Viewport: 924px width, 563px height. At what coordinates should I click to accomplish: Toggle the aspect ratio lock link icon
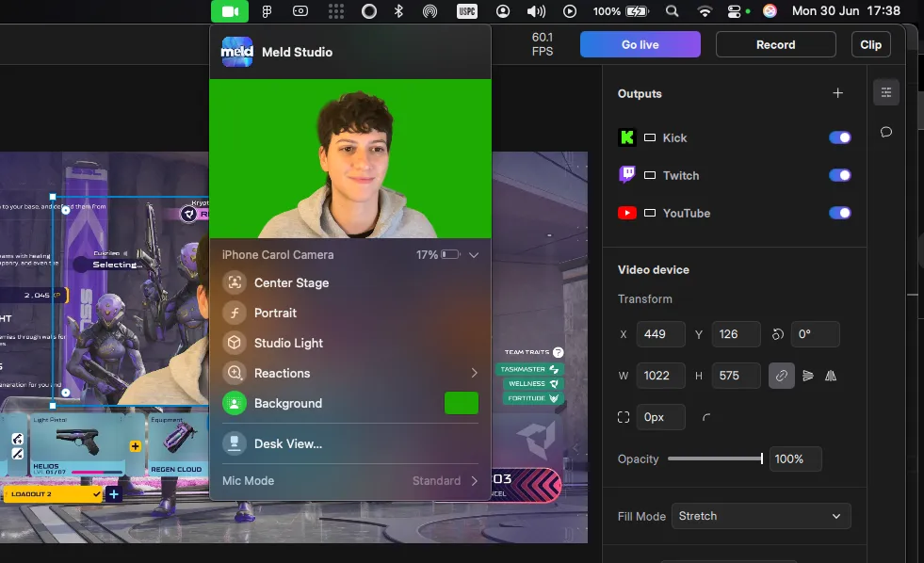pos(781,376)
